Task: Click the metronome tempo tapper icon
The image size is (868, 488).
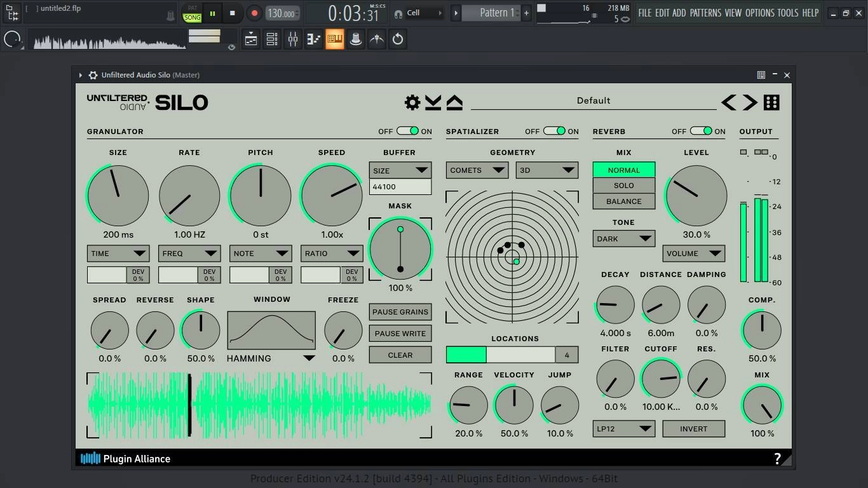Action: pyautogui.click(x=377, y=39)
